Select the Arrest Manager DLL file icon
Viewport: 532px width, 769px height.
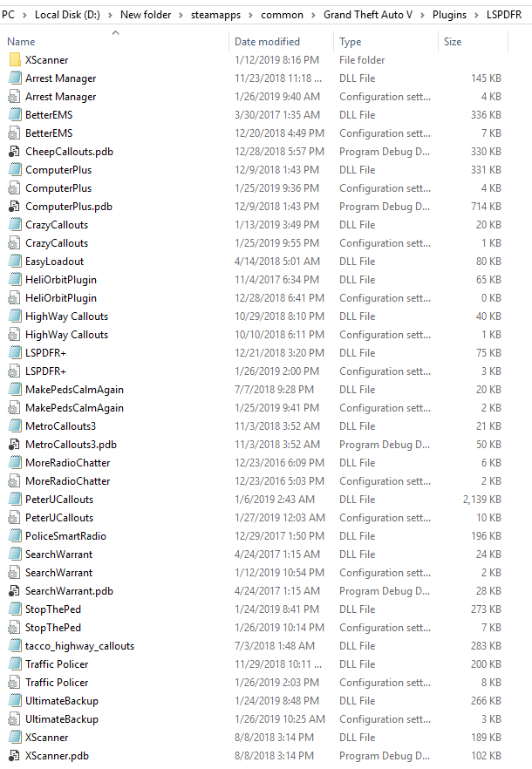15,78
